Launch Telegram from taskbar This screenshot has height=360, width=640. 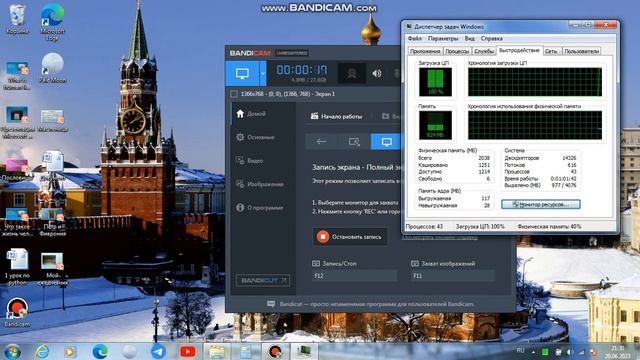[158, 351]
